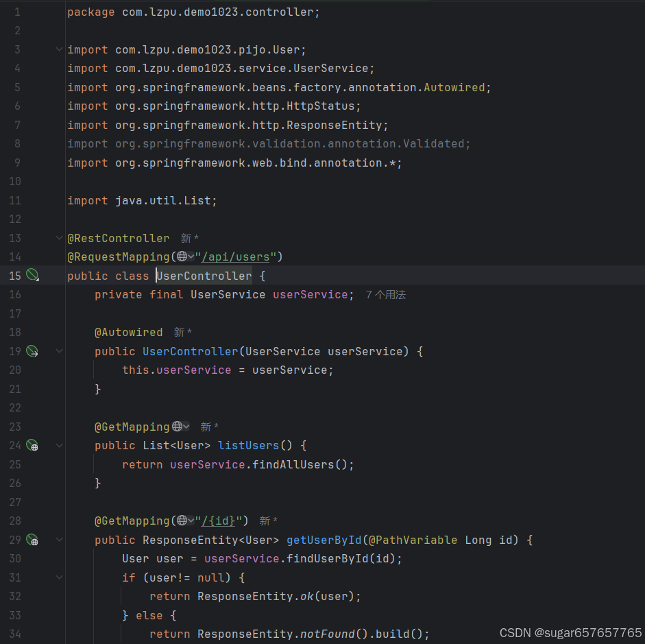Click the "新 *" hint beside @GetMapping line 23
This screenshot has height=644, width=645.
coord(209,427)
